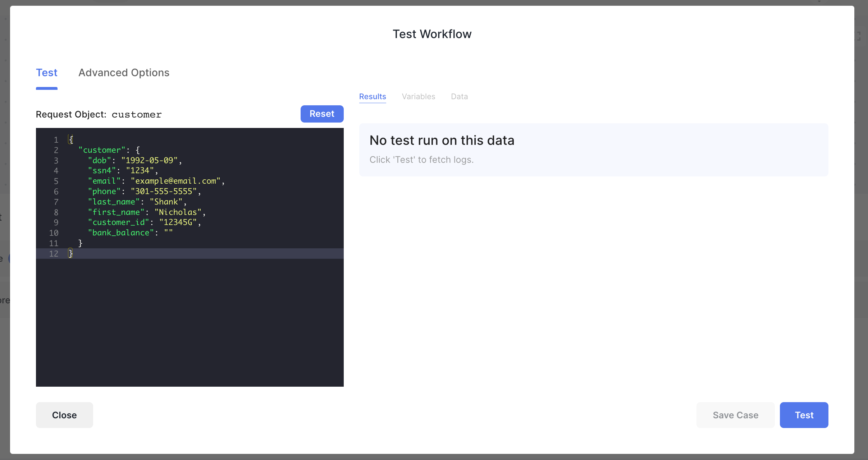Click empty area of code editor
868x460 pixels.
click(189, 323)
